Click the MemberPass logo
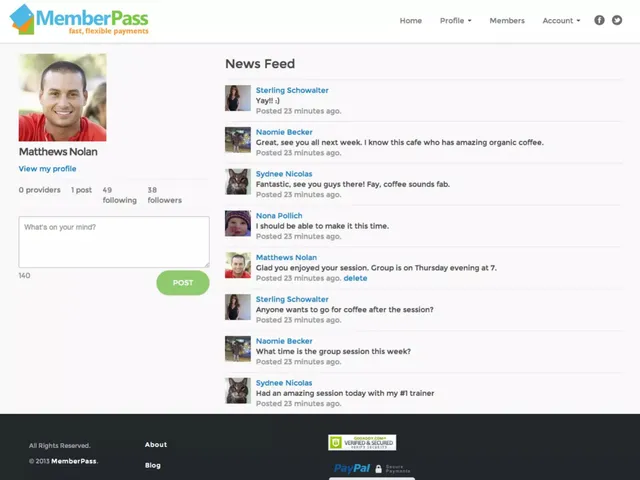The width and height of the screenshot is (640, 480). click(79, 19)
